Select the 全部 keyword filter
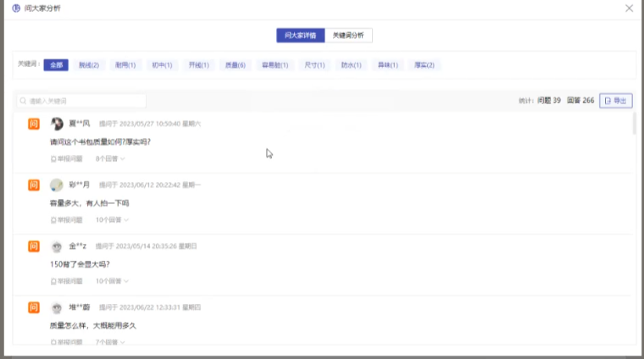 (56, 65)
